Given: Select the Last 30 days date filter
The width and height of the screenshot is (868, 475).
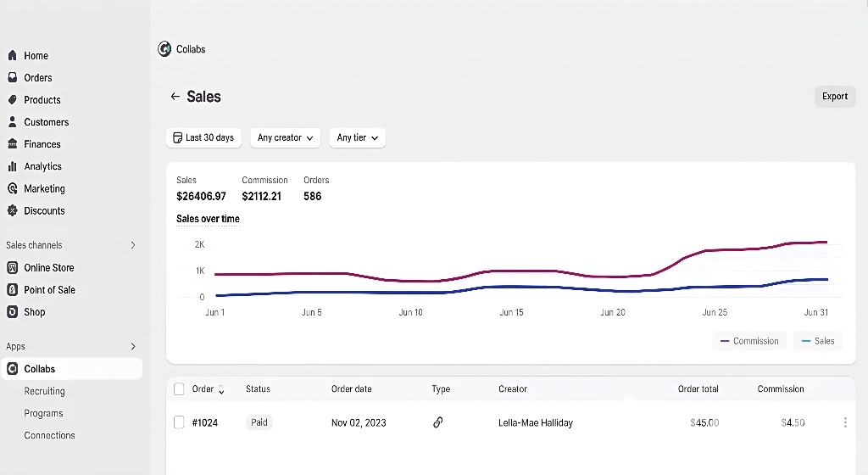Looking at the screenshot, I should coord(204,138).
